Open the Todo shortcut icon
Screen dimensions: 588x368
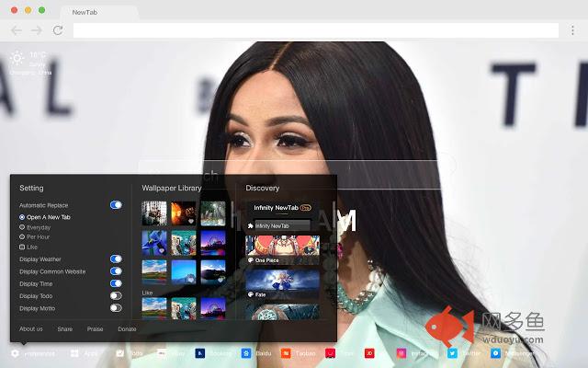(120, 353)
